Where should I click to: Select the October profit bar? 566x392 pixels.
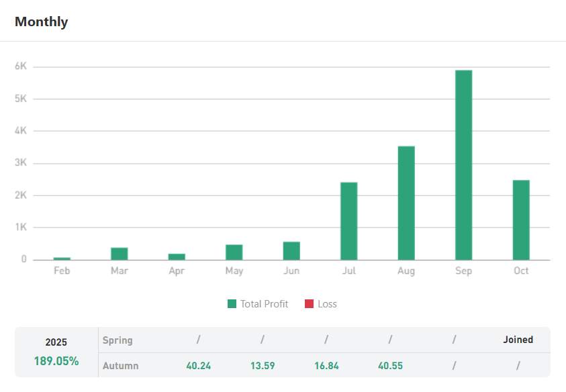click(521, 219)
